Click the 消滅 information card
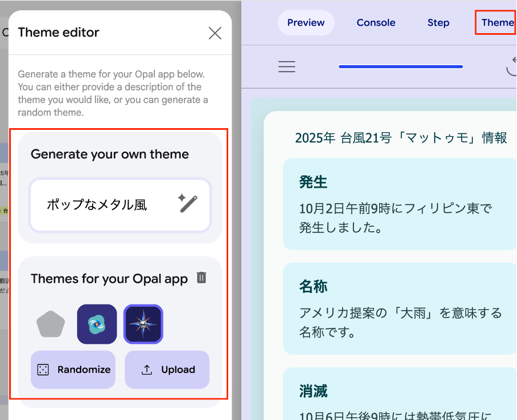517x420 pixels. (x=399, y=398)
